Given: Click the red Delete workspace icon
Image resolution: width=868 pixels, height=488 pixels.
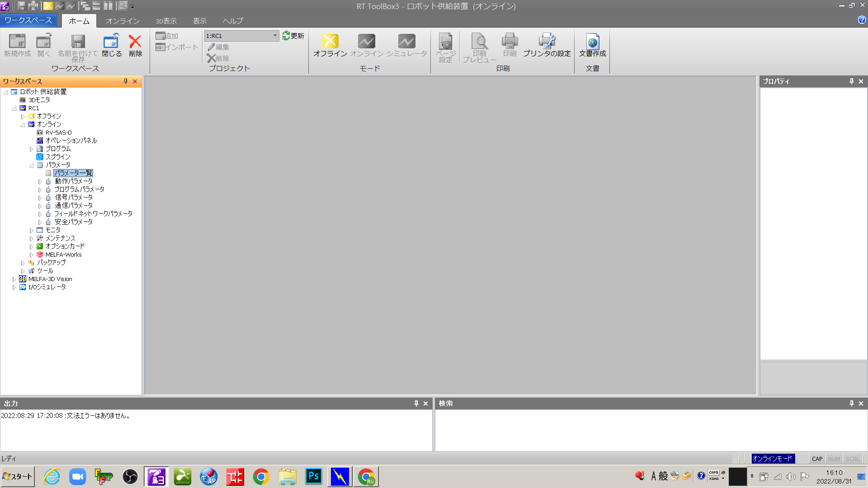Looking at the screenshot, I should (135, 42).
